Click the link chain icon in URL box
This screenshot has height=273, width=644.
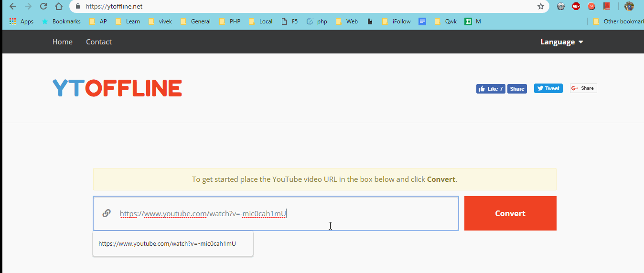tap(107, 213)
